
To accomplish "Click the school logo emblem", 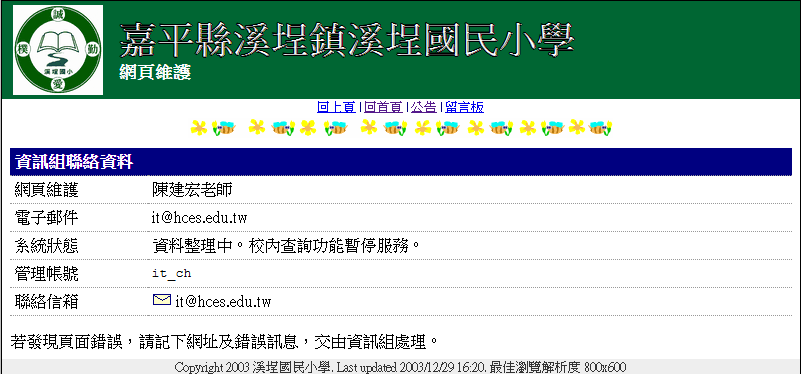I will click(58, 50).
